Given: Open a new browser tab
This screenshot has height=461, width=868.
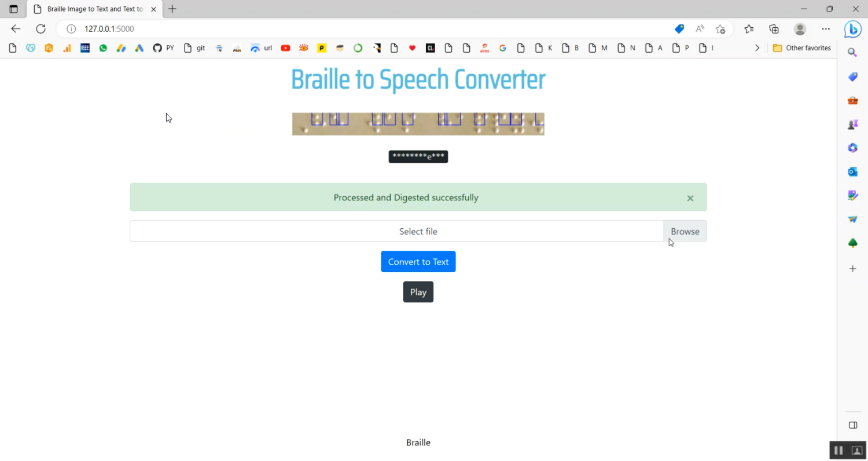Looking at the screenshot, I should point(172,9).
